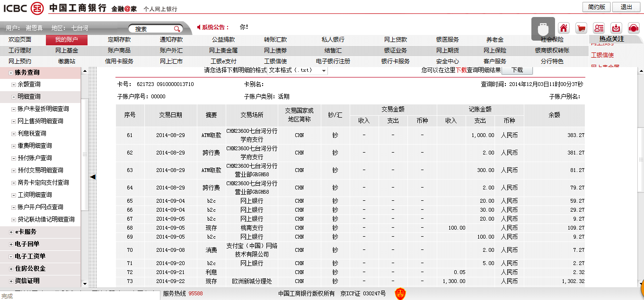Image resolution: width=644 pixels, height=300 pixels.
Task: Click the left-arrow sidebar collapse handle
Action: (x=93, y=177)
